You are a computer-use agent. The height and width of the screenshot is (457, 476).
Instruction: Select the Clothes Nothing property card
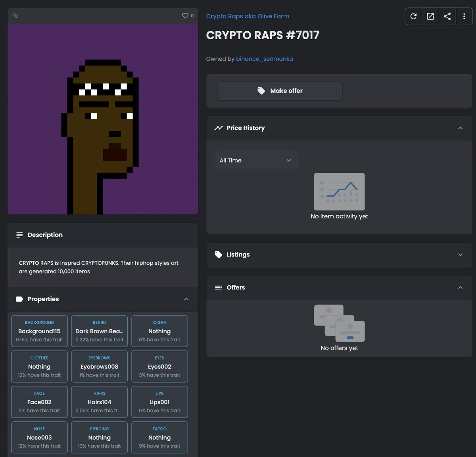point(39,367)
